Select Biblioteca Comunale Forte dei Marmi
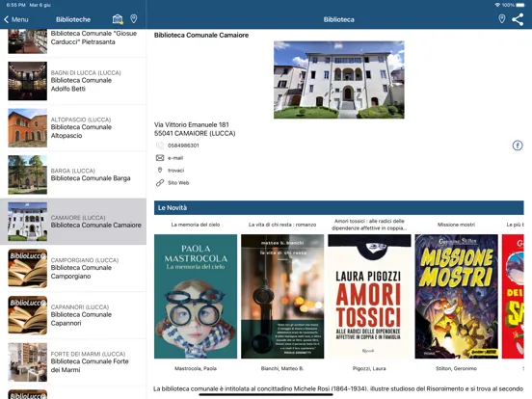532x399 pixels. pyautogui.click(x=73, y=362)
